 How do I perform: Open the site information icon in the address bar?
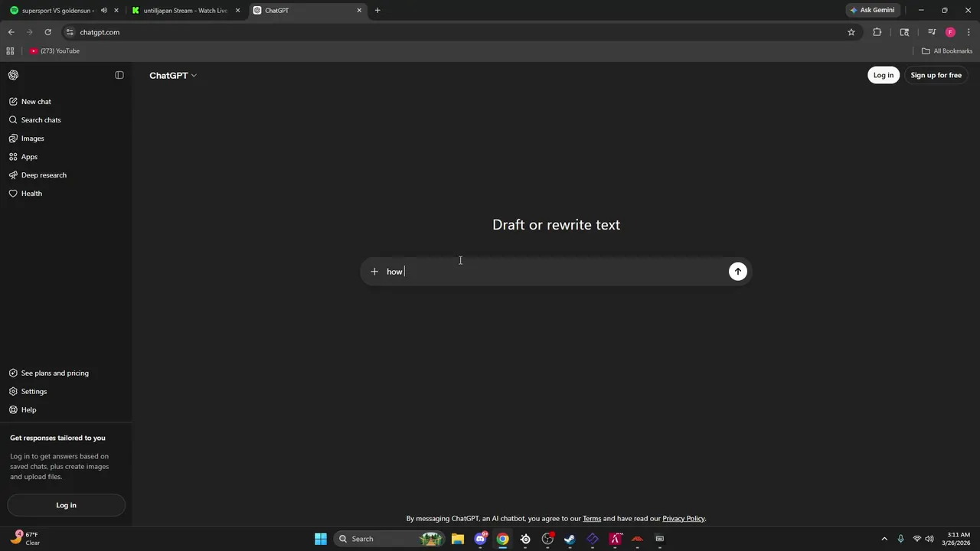[70, 32]
